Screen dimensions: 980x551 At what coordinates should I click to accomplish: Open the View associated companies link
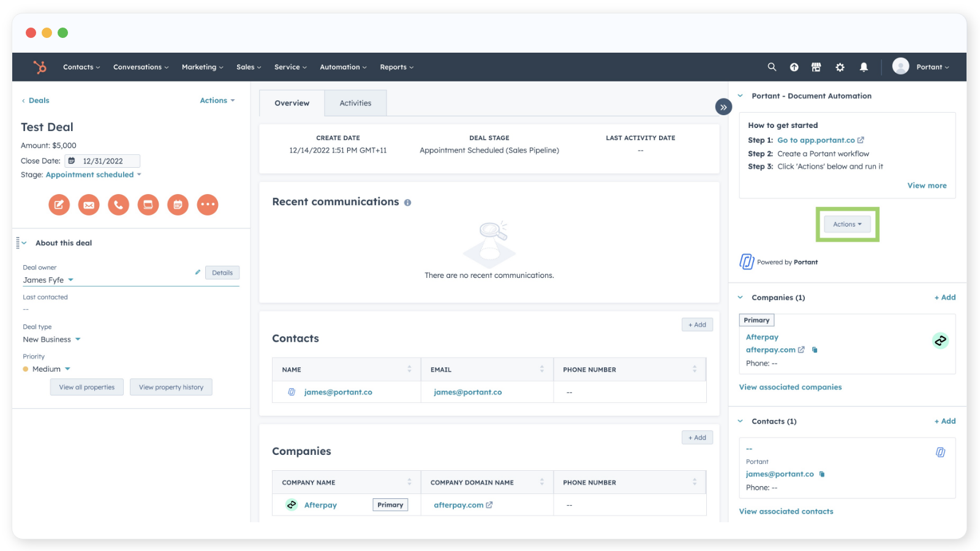790,388
